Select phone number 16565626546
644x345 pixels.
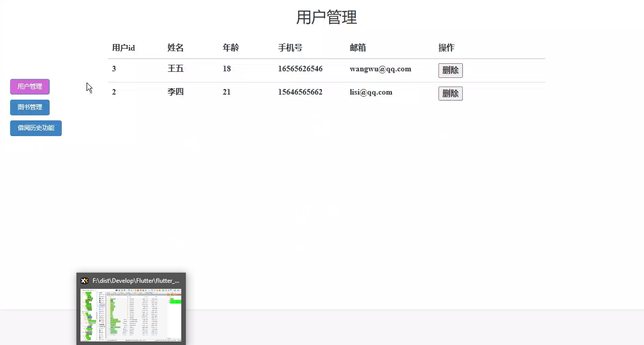(300, 69)
